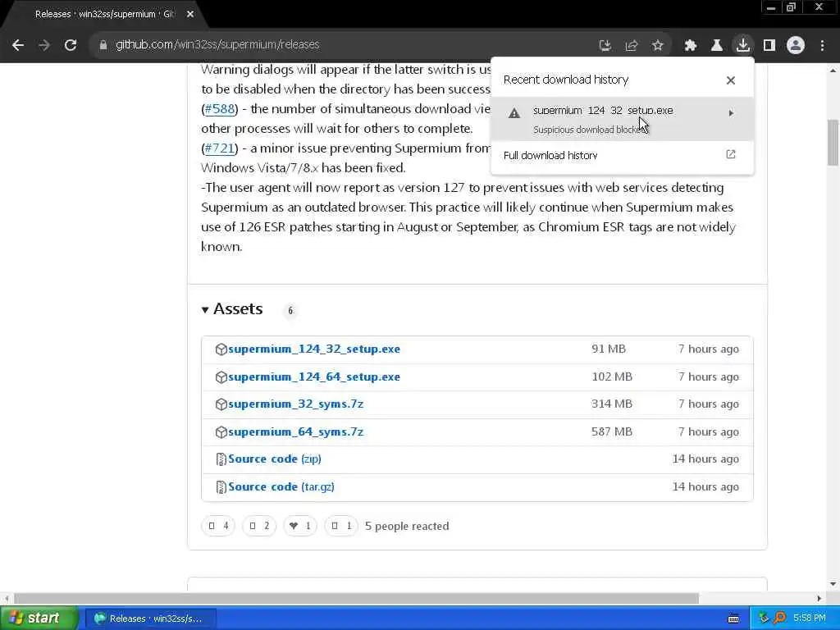Click the horizontal scrollbar right arrow
This screenshot has width=840, height=630.
tap(819, 598)
